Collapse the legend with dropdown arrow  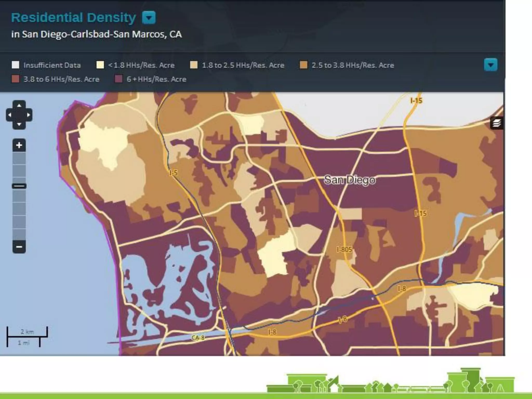pyautogui.click(x=490, y=65)
